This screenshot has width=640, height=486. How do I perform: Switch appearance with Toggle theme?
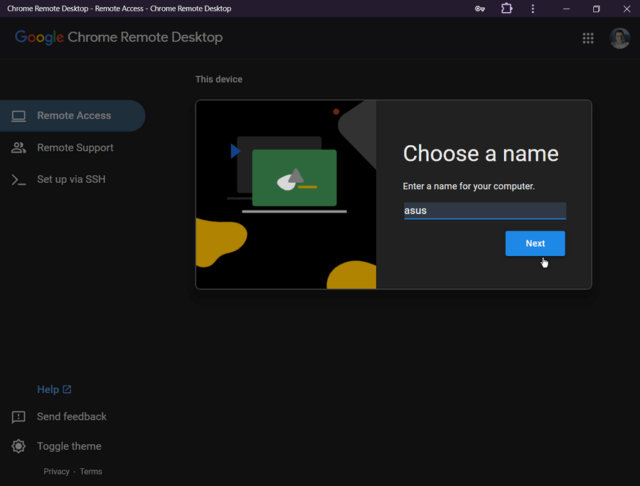69,446
